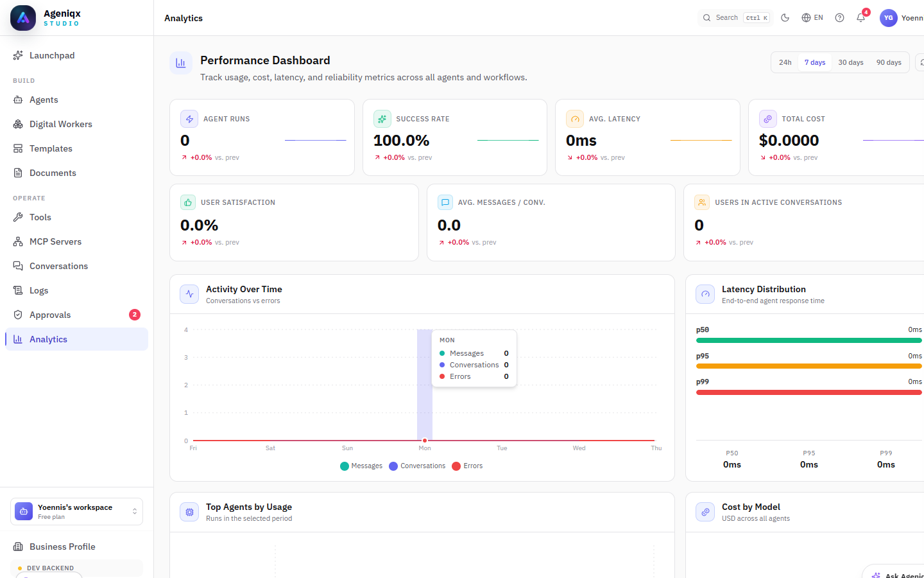Click the Approvals shield icon

point(18,315)
